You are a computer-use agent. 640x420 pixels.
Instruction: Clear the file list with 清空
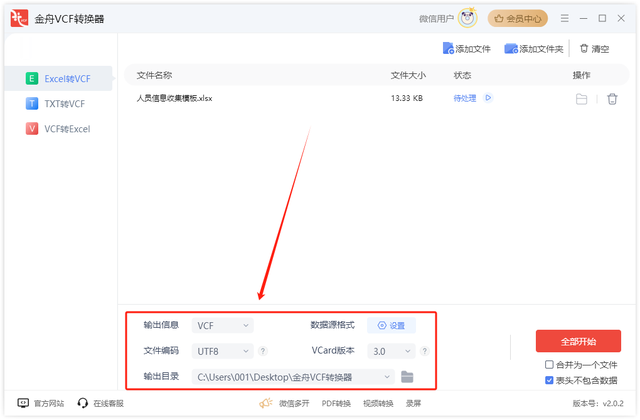click(x=595, y=49)
